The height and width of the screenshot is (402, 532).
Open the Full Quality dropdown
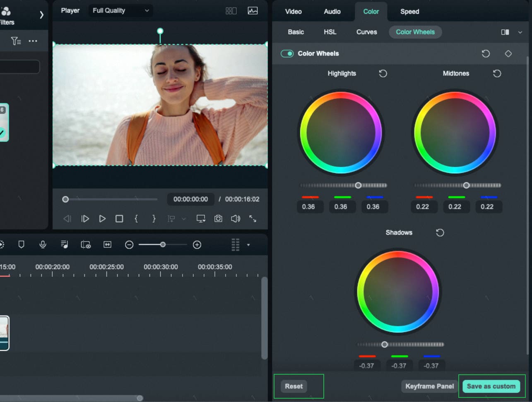tap(120, 11)
